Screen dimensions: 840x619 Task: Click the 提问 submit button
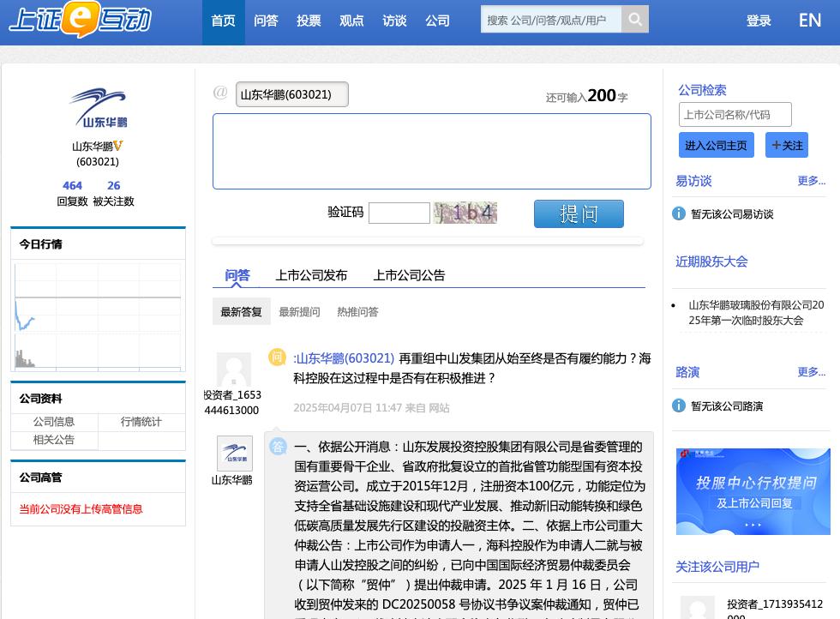click(579, 213)
